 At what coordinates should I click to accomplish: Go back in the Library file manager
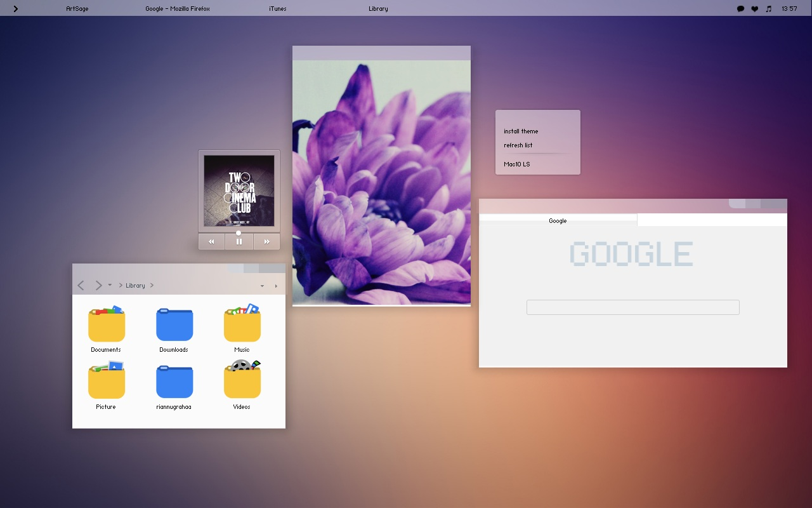(x=81, y=286)
